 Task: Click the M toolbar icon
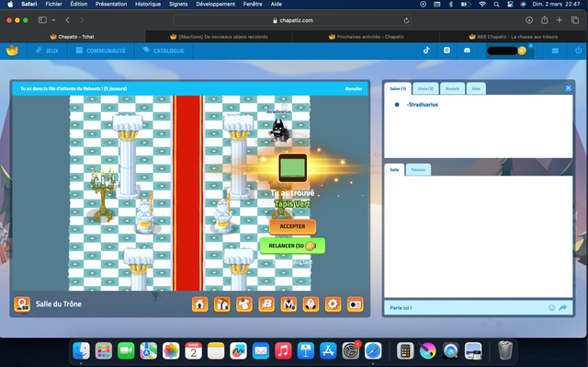(288, 304)
